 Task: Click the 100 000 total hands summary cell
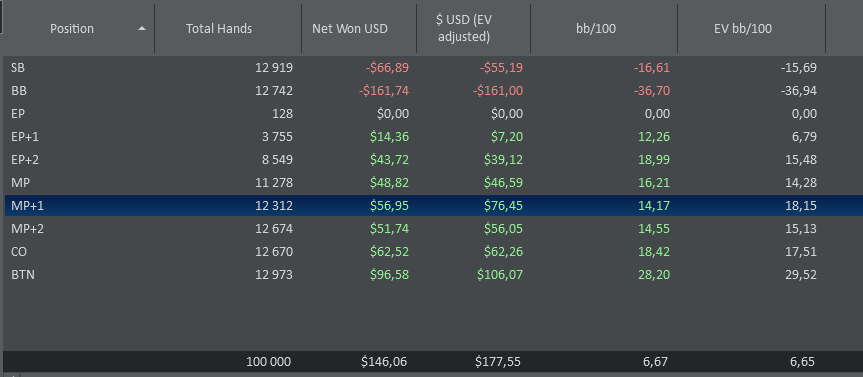[269, 362]
